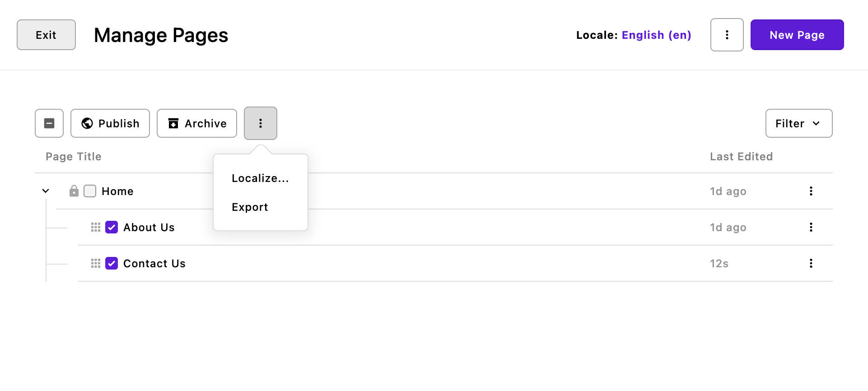Click the batch-actions three-dot button after Archive
Image resolution: width=868 pixels, height=391 pixels.
(261, 123)
